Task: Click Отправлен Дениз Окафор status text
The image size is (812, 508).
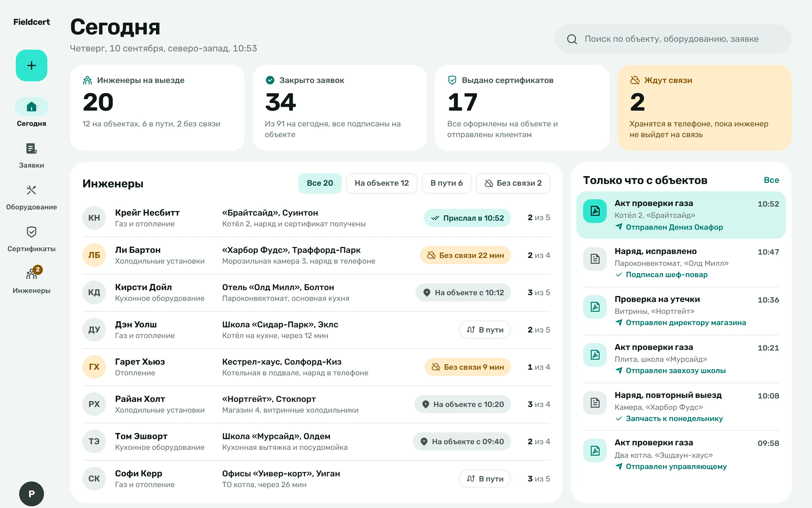Action: tap(674, 227)
